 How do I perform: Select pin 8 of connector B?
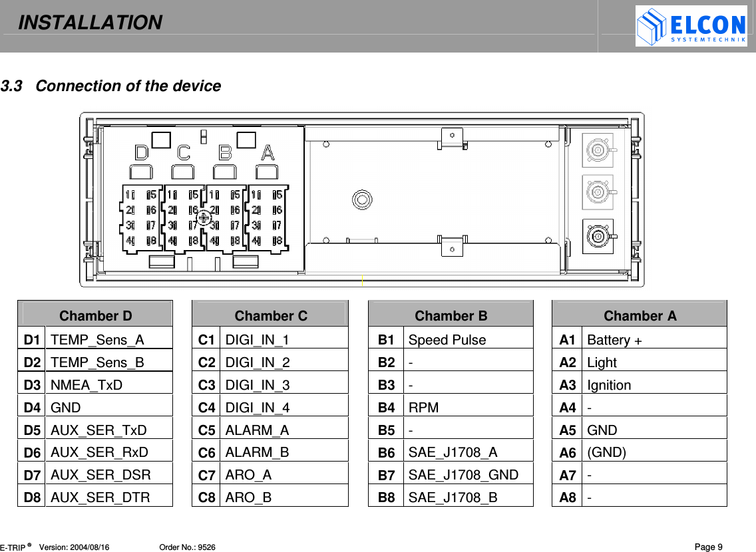[x=235, y=241]
